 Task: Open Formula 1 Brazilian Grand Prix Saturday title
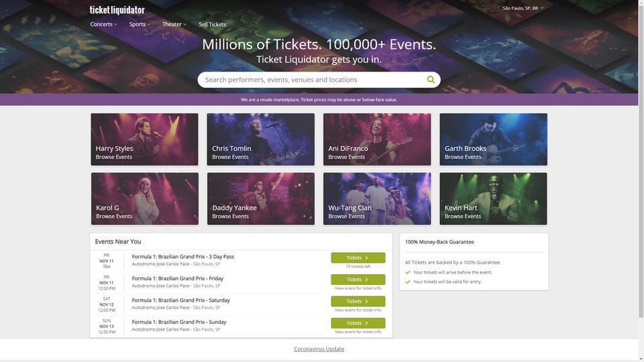180,300
